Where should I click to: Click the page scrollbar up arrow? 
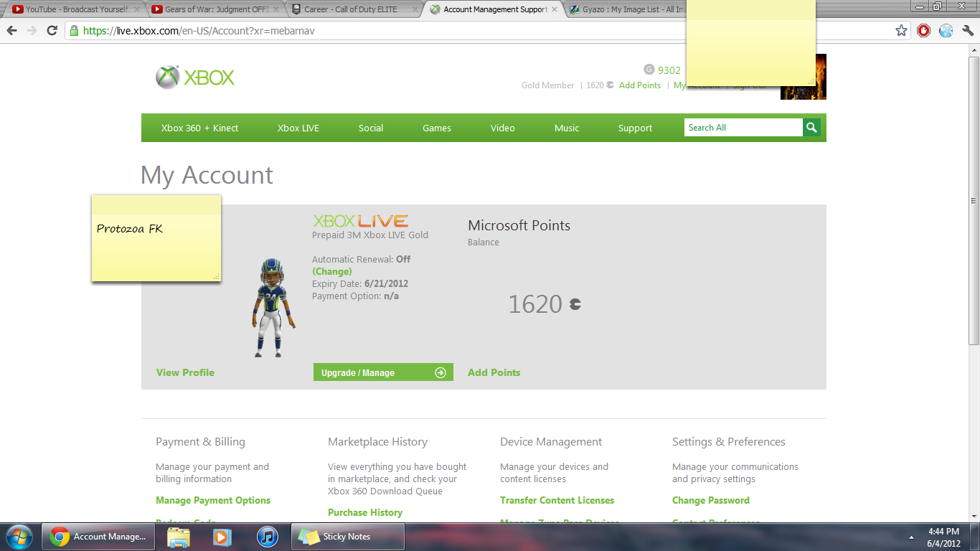pos(974,50)
